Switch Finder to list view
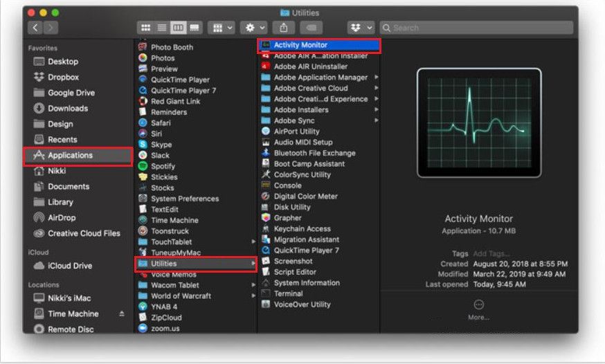Screen dimensions: 605x364 tap(162, 28)
